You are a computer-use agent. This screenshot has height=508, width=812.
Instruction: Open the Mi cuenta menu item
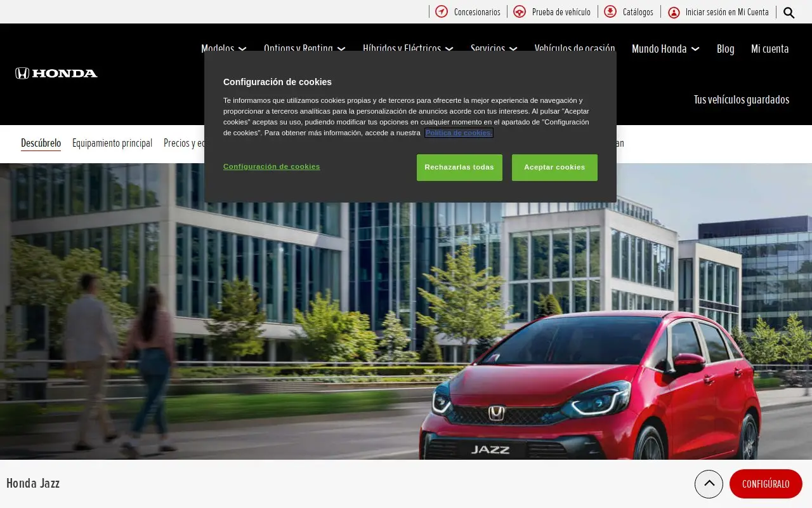tap(770, 49)
